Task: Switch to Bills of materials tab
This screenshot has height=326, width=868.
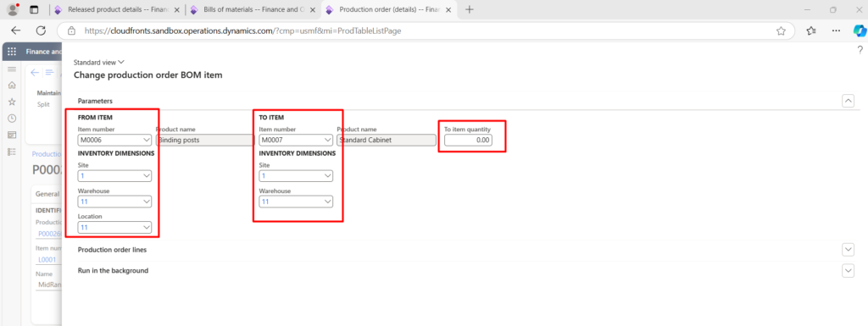Action: click(x=253, y=9)
